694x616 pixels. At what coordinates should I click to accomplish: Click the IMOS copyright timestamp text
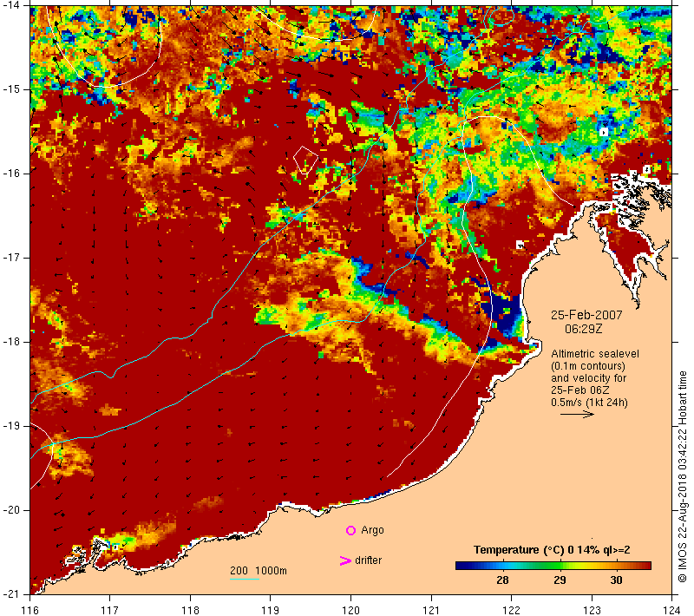click(x=682, y=476)
